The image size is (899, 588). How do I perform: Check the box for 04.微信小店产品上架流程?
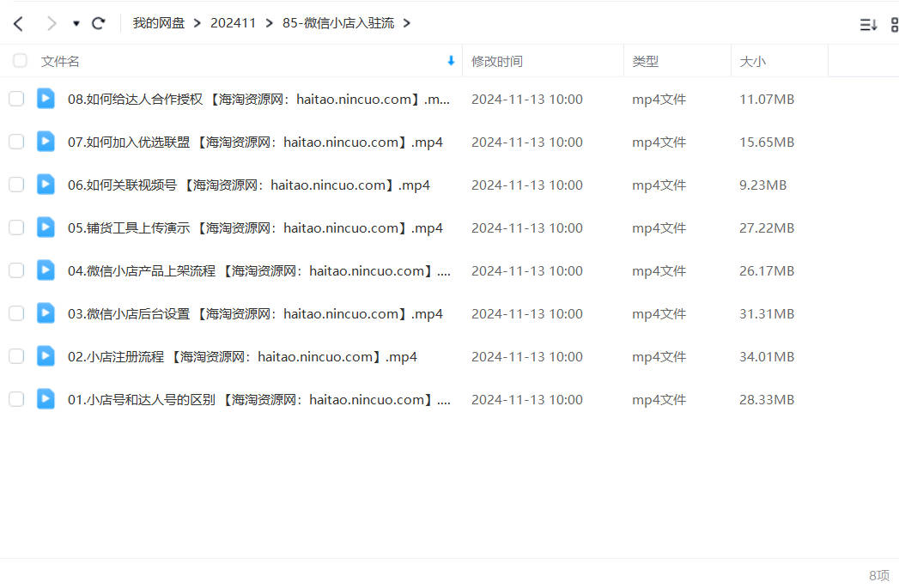[x=16, y=270]
